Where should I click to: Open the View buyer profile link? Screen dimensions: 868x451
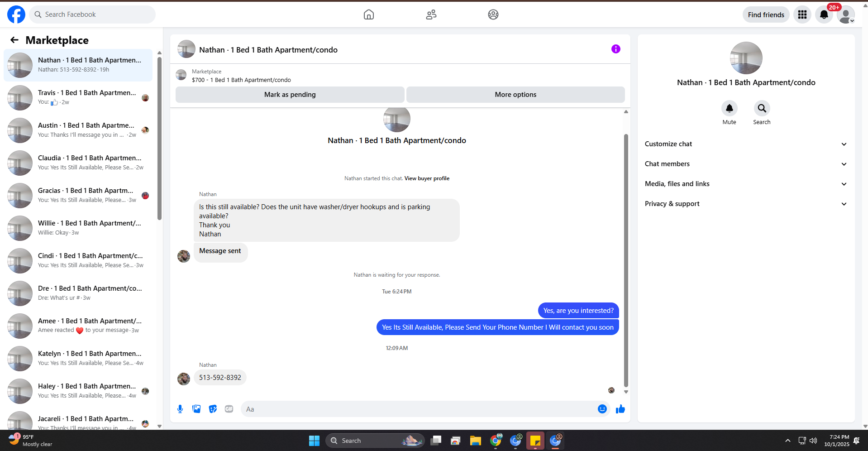coord(427,178)
